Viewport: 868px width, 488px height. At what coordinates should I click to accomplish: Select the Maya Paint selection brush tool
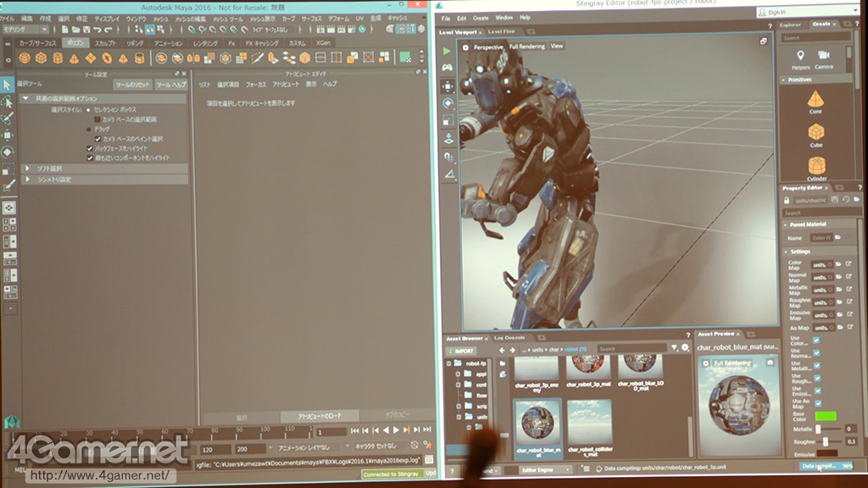coord(7,119)
